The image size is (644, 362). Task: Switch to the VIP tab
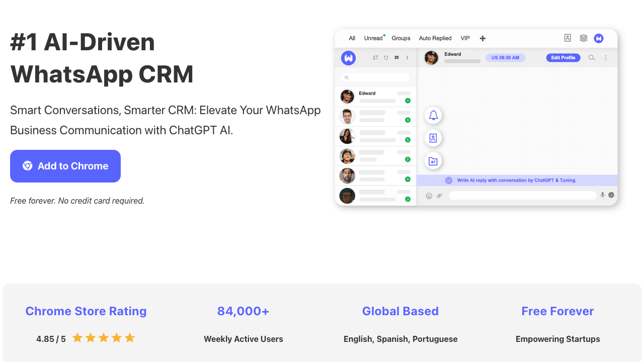point(465,38)
